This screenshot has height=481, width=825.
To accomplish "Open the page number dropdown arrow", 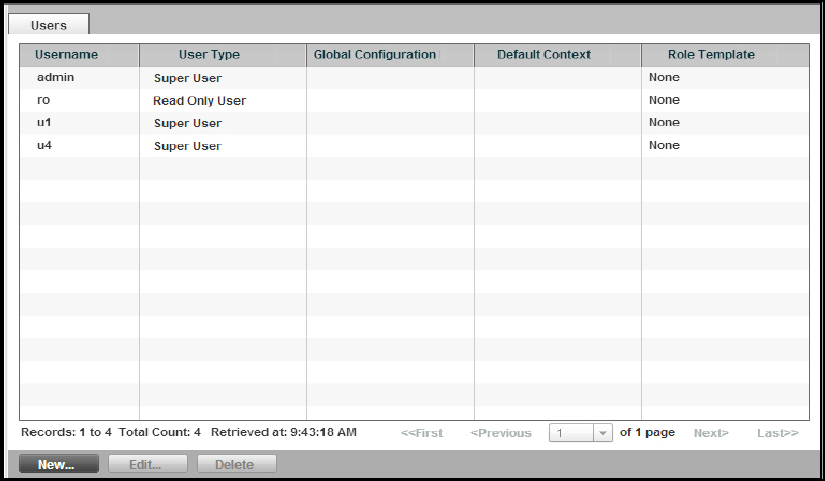I will coord(602,433).
